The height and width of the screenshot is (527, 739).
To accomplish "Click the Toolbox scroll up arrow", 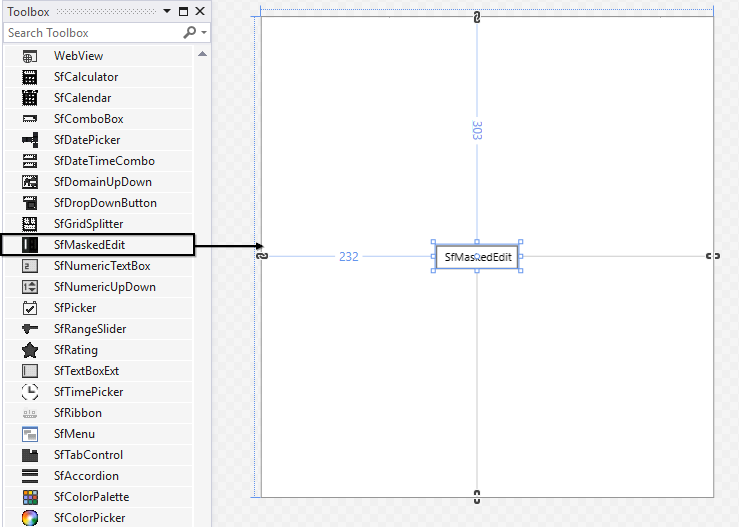I will [202, 54].
